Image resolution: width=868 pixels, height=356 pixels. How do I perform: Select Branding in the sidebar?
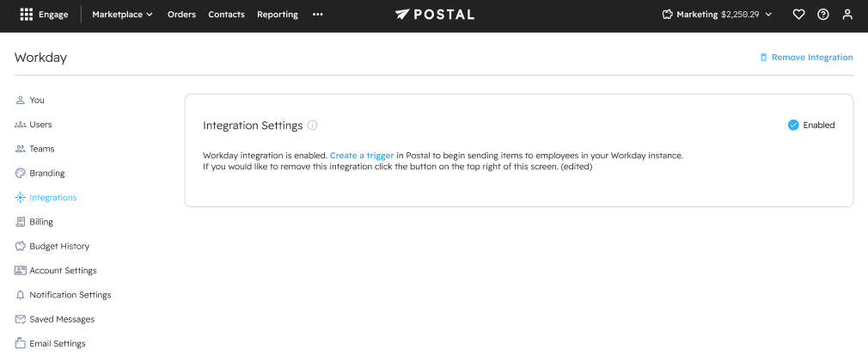click(x=46, y=173)
